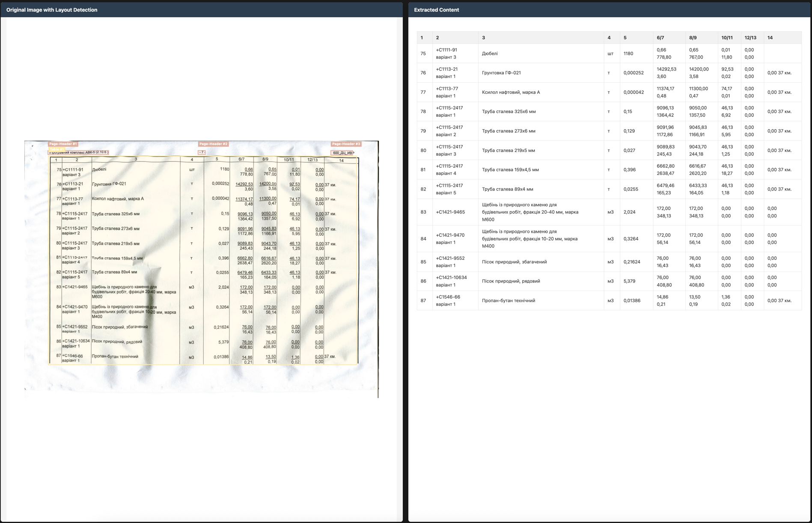Click column header '14' in extracted table
This screenshot has width=812, height=523.
point(770,38)
